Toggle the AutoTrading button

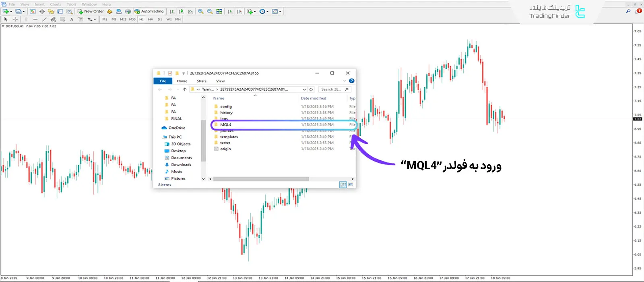(x=149, y=11)
